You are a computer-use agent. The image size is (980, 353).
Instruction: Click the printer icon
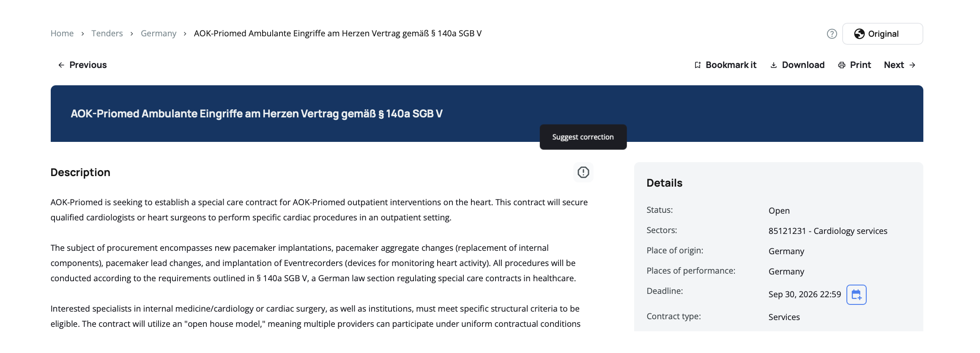pos(842,65)
